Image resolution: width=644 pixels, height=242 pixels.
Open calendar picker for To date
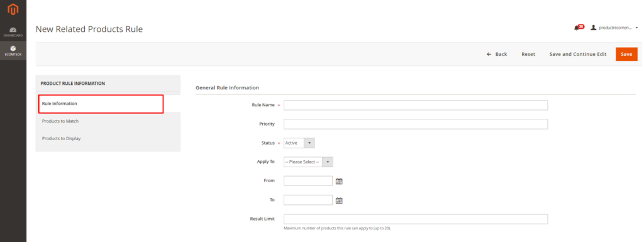[x=339, y=200]
